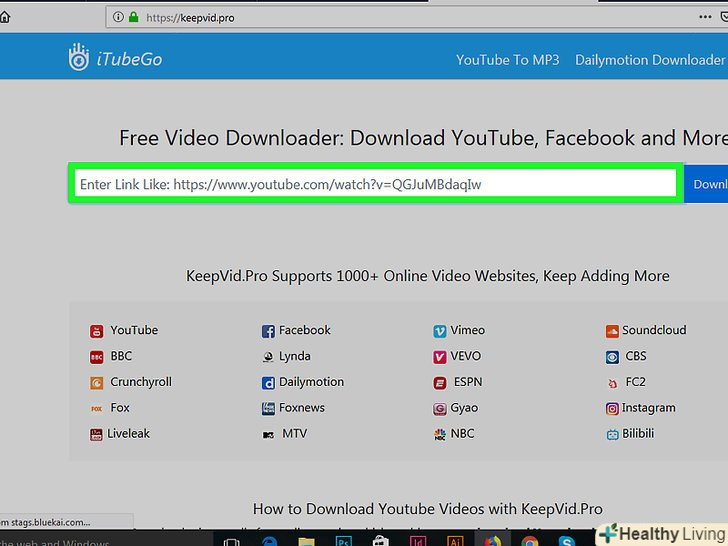Viewport: 728px width, 546px height.
Task: Focus the video link input field
Action: click(x=376, y=183)
